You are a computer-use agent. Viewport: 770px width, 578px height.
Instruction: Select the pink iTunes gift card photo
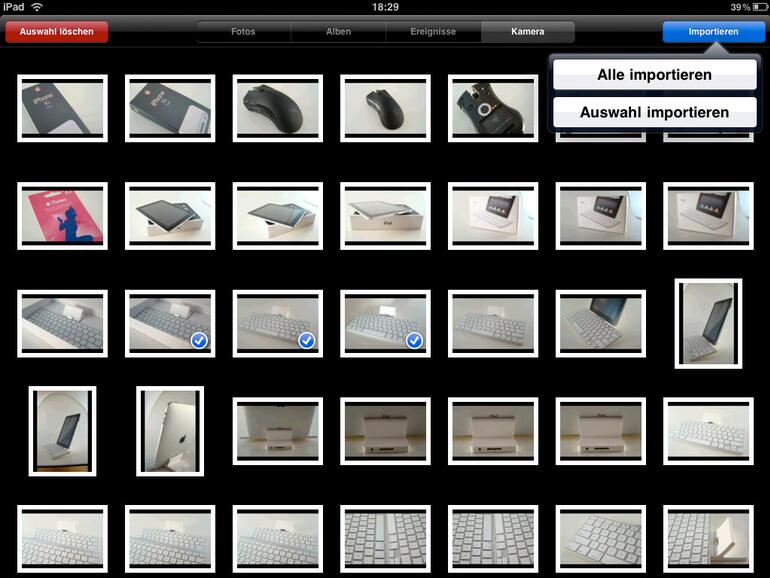tap(62, 216)
